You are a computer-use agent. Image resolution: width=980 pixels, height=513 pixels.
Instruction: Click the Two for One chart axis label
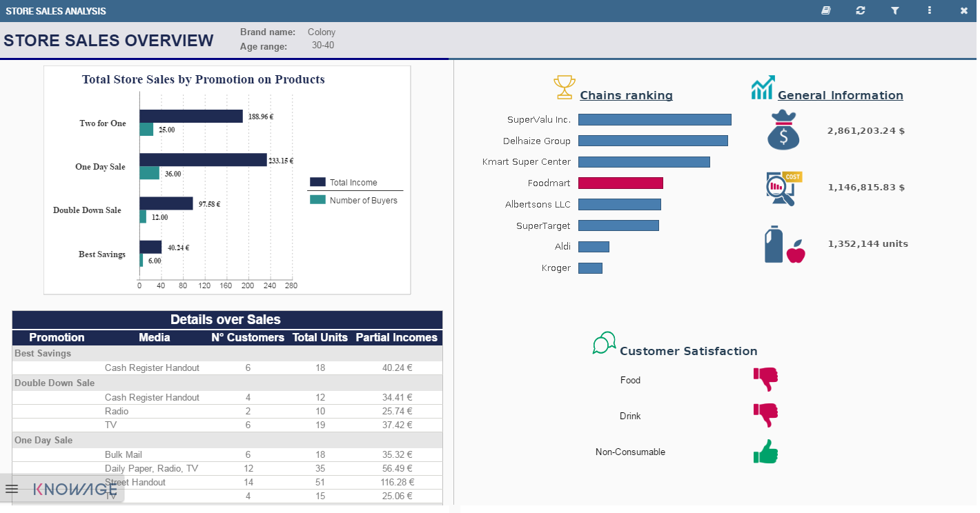click(103, 123)
